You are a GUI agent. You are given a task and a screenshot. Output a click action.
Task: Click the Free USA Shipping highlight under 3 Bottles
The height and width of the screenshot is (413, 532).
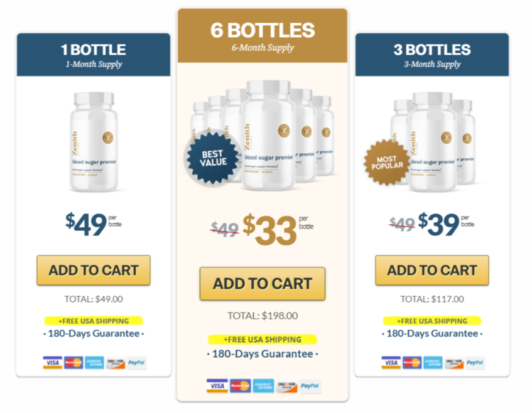(x=432, y=321)
